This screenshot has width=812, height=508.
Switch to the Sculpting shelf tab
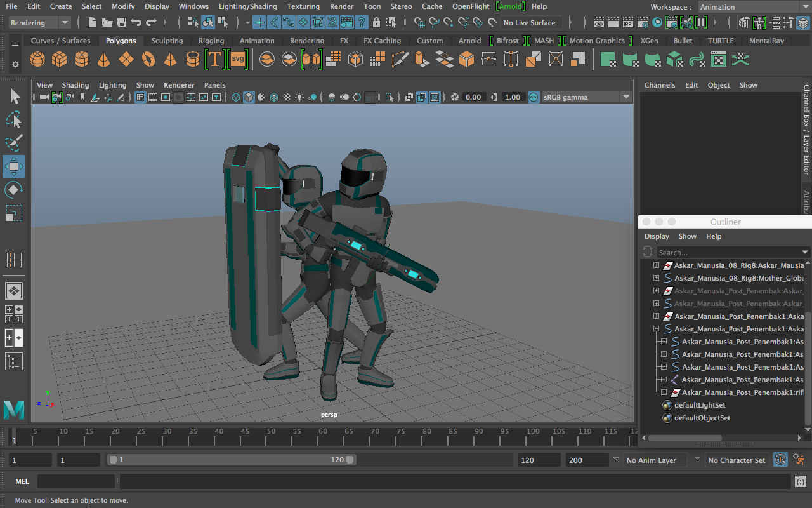(167, 41)
